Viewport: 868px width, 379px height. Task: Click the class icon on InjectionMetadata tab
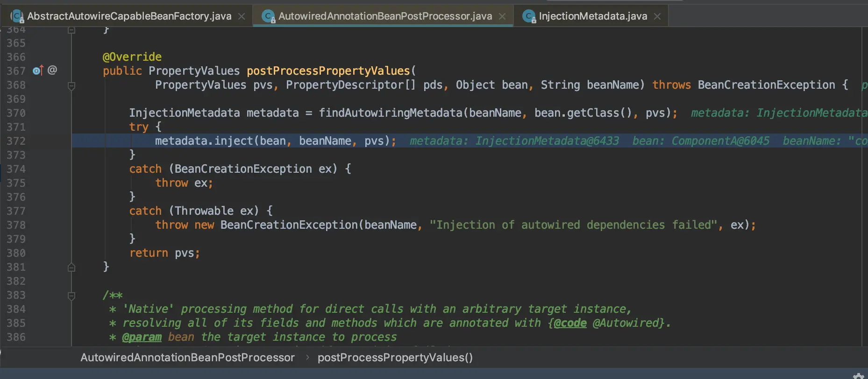coord(529,16)
